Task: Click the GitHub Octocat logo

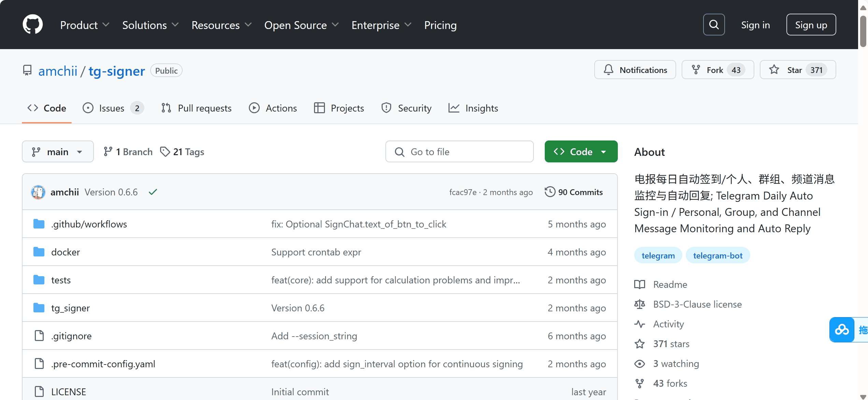Action: [x=33, y=25]
